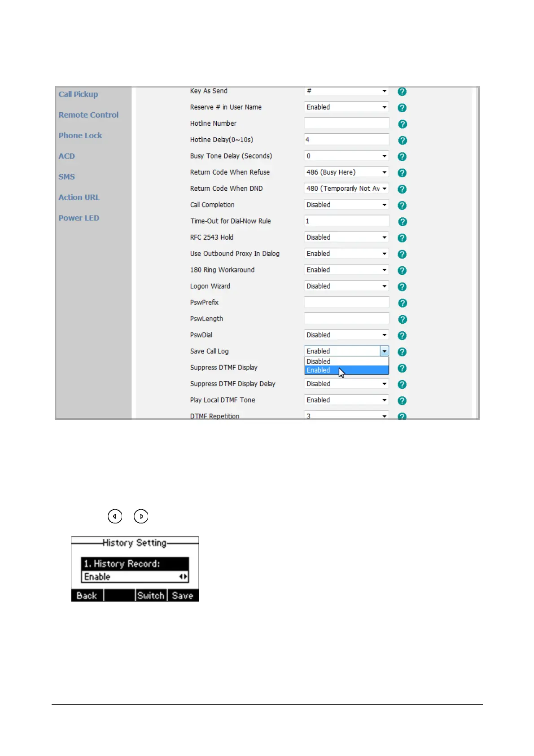Show PswDial help icon
The height and width of the screenshot is (756, 534).
pos(402,335)
